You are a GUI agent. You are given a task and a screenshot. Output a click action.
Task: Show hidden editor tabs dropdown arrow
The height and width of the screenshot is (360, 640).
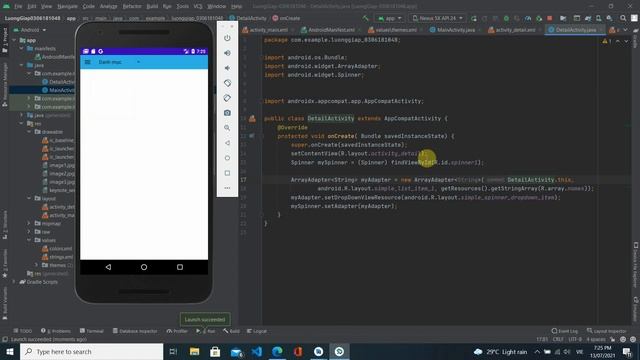(626, 30)
